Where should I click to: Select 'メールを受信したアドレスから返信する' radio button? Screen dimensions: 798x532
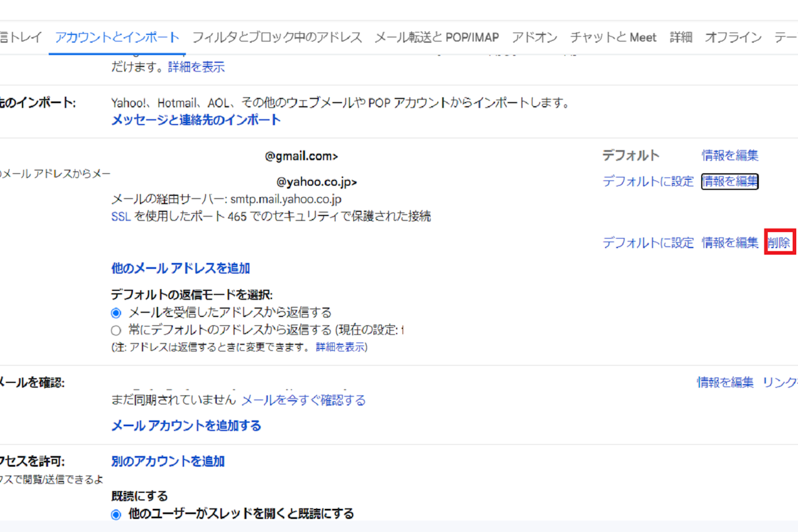[x=116, y=313]
